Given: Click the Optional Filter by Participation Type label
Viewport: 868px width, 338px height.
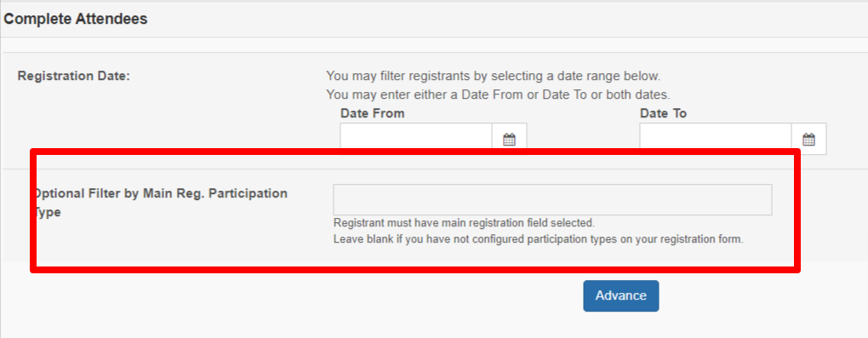Looking at the screenshot, I should [161, 203].
